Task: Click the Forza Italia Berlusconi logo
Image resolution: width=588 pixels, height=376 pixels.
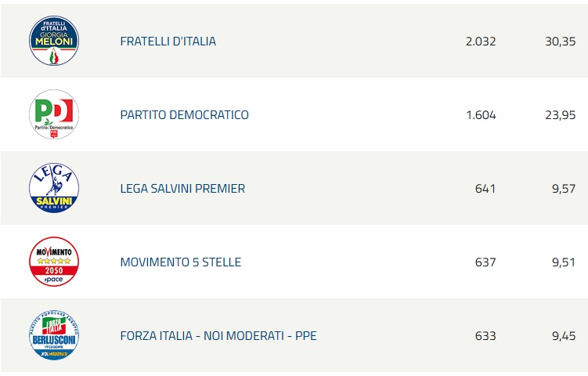Action: pyautogui.click(x=54, y=336)
